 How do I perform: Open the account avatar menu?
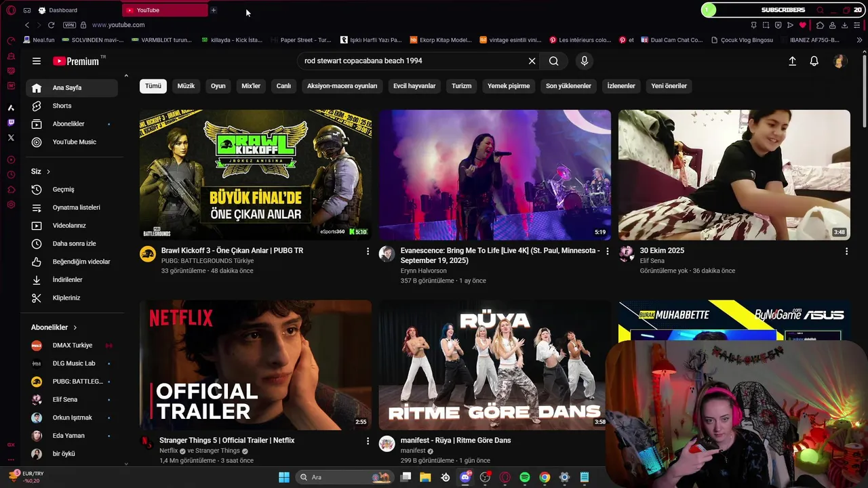[x=840, y=61]
